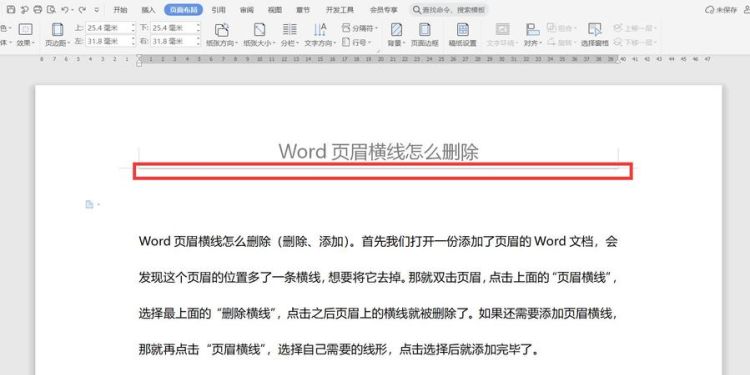The height and width of the screenshot is (375, 750).
Task: Click the 下移一层 send backward button
Action: click(x=635, y=42)
